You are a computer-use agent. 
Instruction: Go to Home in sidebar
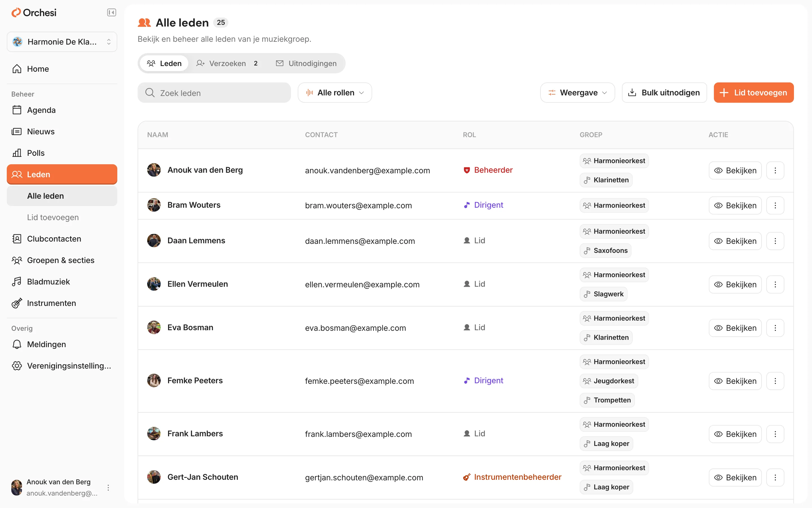click(62, 69)
